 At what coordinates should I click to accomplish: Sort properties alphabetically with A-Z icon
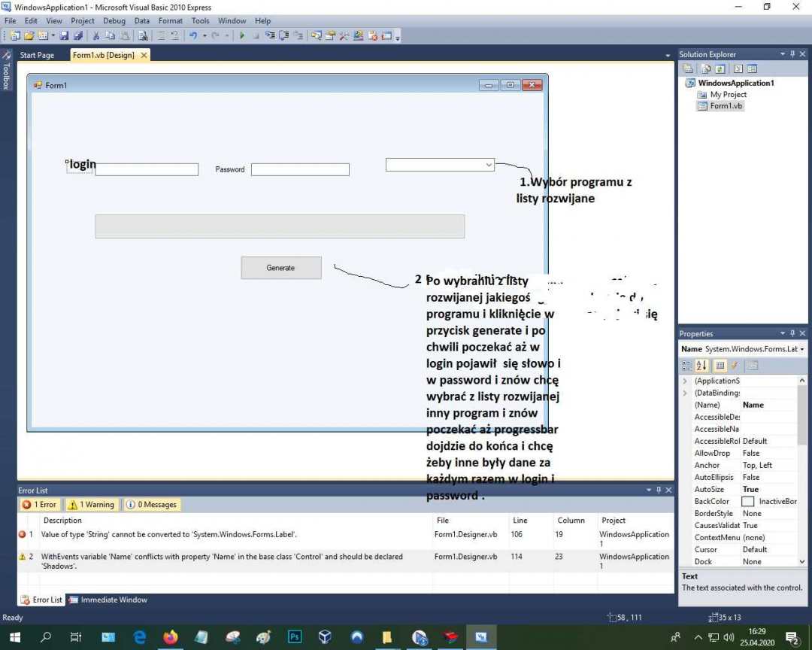(x=702, y=366)
